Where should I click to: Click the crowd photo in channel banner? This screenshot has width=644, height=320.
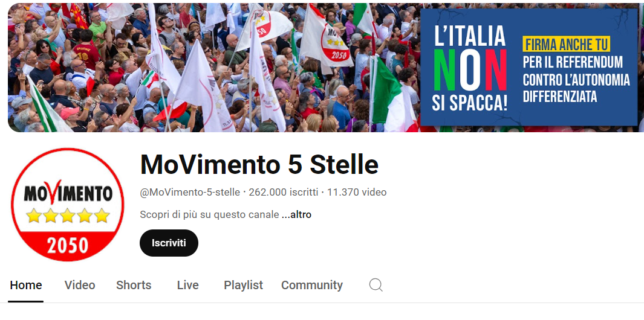click(213, 68)
